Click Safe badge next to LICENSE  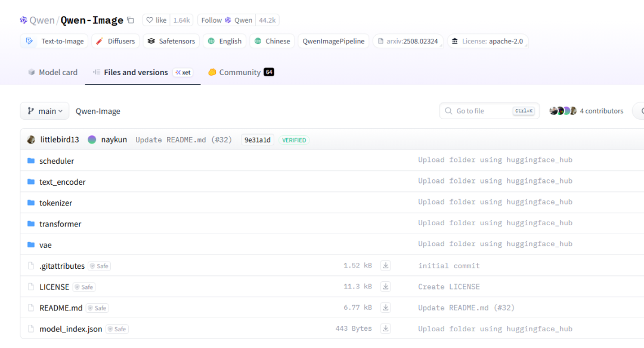click(84, 287)
